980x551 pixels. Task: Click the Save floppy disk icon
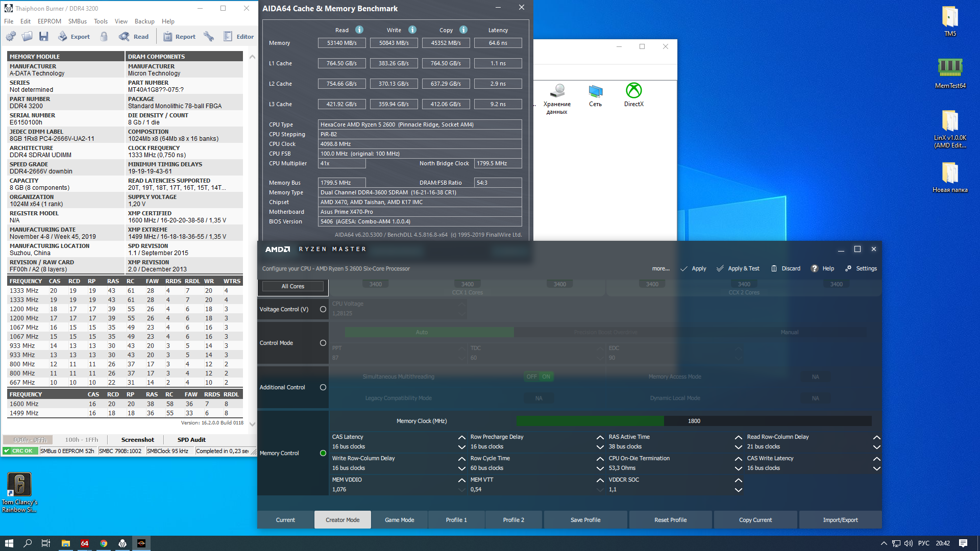tap(44, 36)
